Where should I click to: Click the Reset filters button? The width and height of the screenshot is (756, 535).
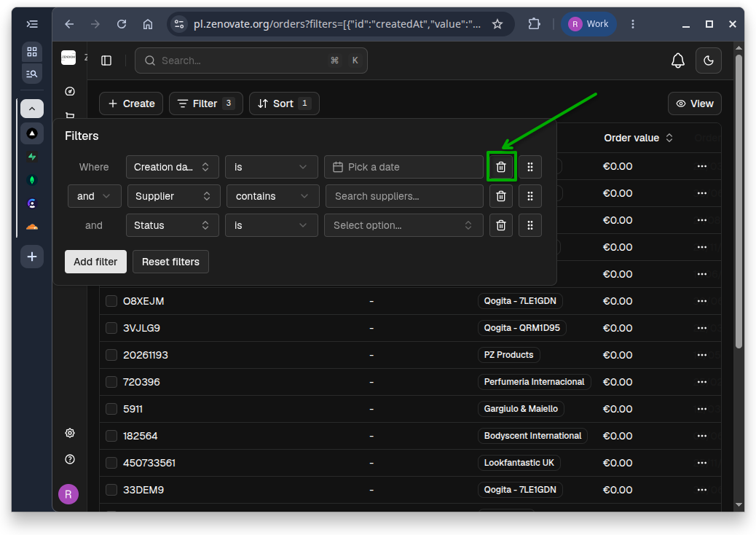170,262
